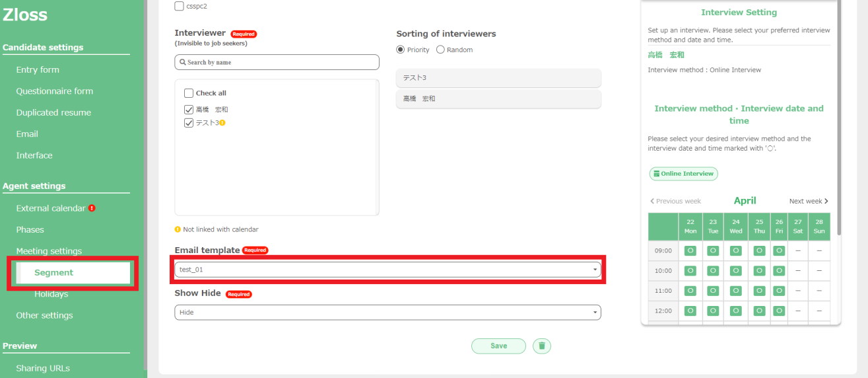Image resolution: width=868 pixels, height=378 pixels.
Task: Click the yellow warning icon beside テスト3
Action: pos(222,123)
